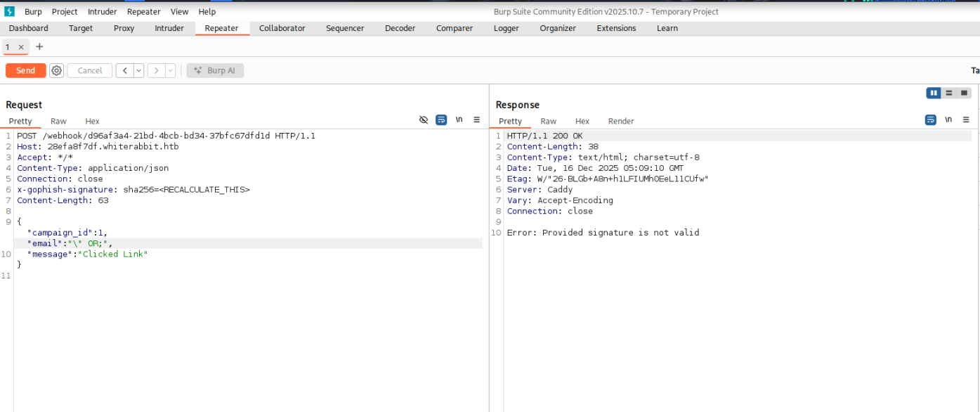
Task: Toggle line wrap in Response viewer
Action: (931, 120)
